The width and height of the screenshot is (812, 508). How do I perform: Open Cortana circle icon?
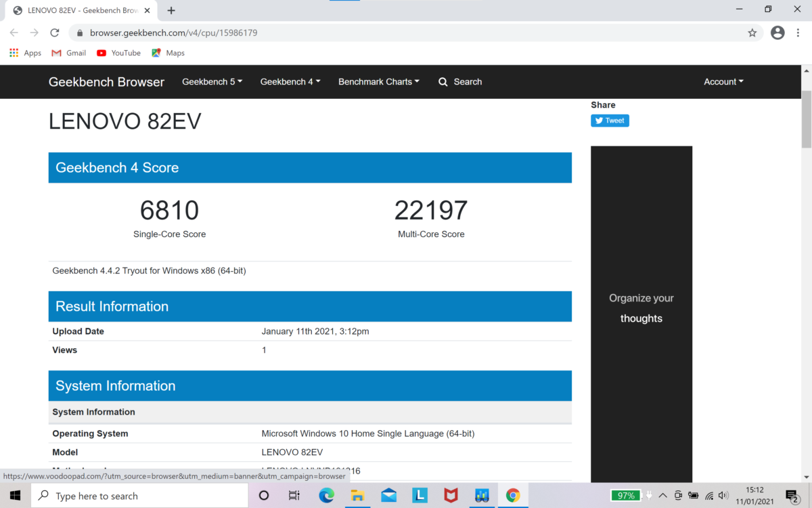point(264,496)
